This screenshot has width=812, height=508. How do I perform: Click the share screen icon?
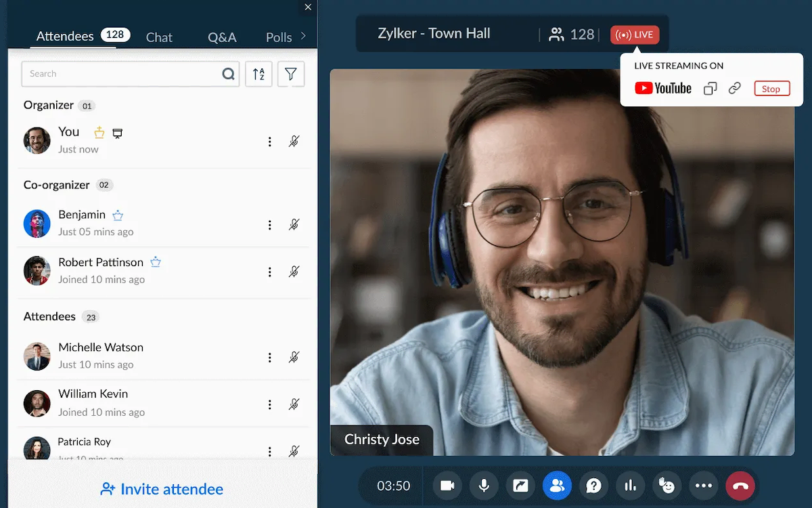point(520,486)
